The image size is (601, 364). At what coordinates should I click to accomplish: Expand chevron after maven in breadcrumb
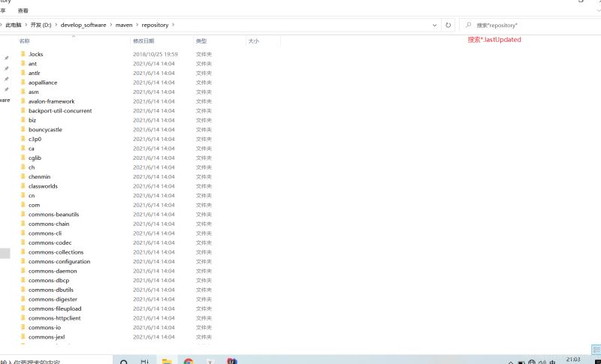[137, 25]
